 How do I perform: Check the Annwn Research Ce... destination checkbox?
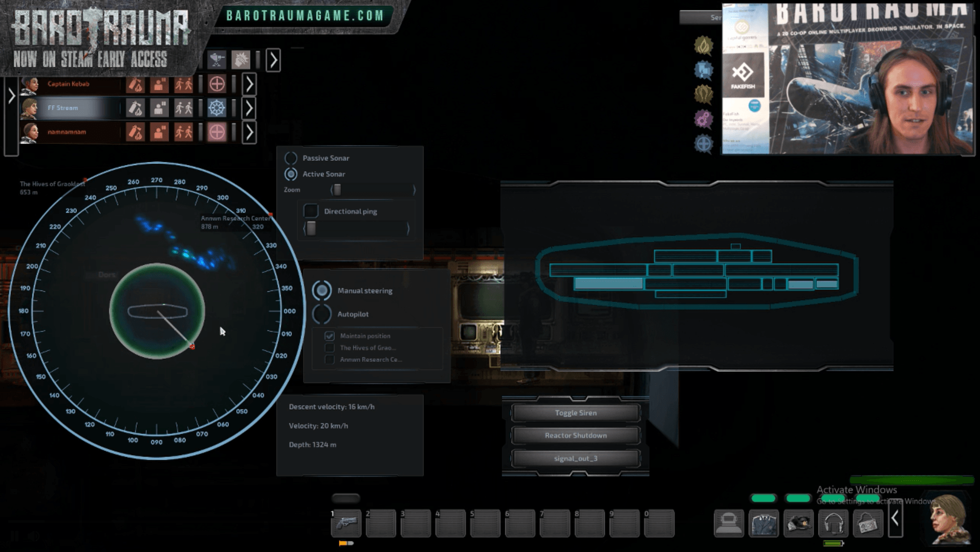point(330,360)
